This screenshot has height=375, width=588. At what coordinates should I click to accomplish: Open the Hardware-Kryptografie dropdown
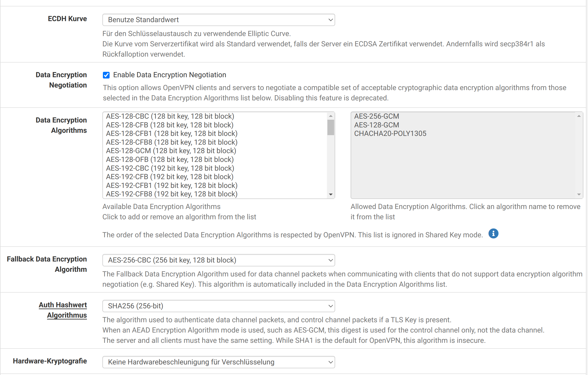click(x=218, y=362)
